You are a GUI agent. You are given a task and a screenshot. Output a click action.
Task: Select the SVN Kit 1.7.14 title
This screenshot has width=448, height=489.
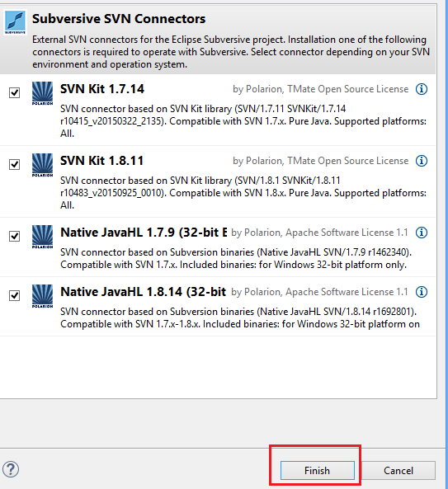coord(102,89)
